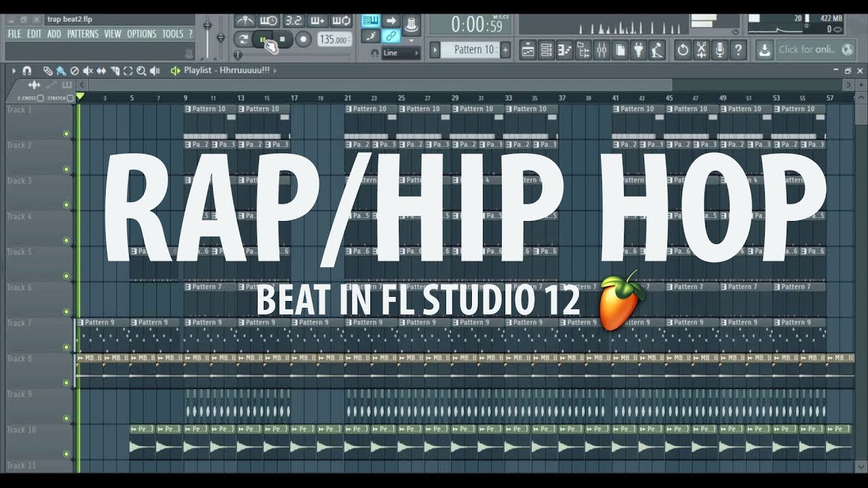Toggle the metronome button
This screenshot has width=868, height=488.
tap(245, 21)
